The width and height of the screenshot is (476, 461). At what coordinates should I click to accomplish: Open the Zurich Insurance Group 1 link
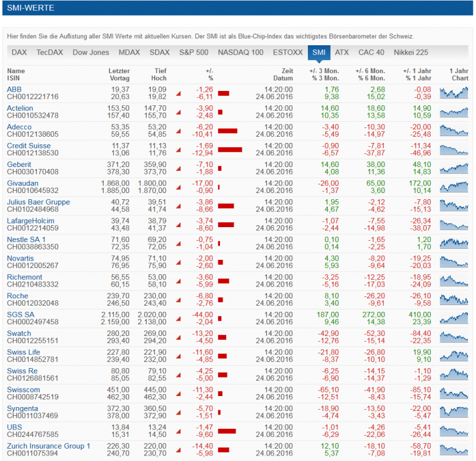[49, 446]
